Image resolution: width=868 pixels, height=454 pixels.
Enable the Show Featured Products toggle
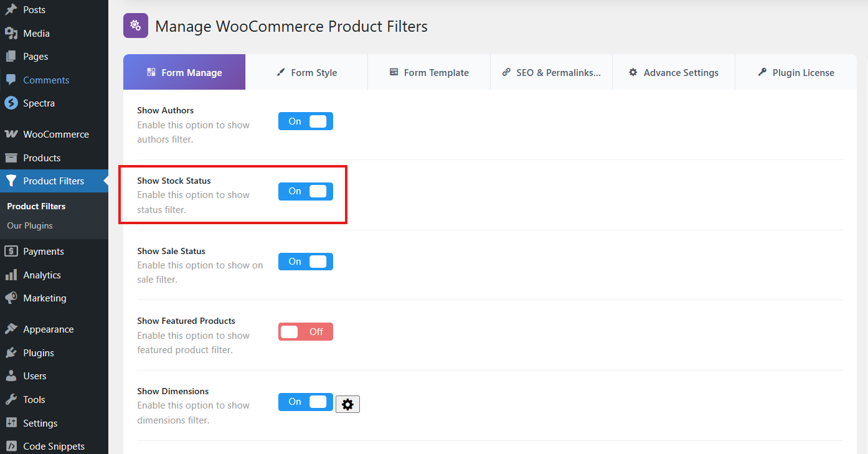306,332
